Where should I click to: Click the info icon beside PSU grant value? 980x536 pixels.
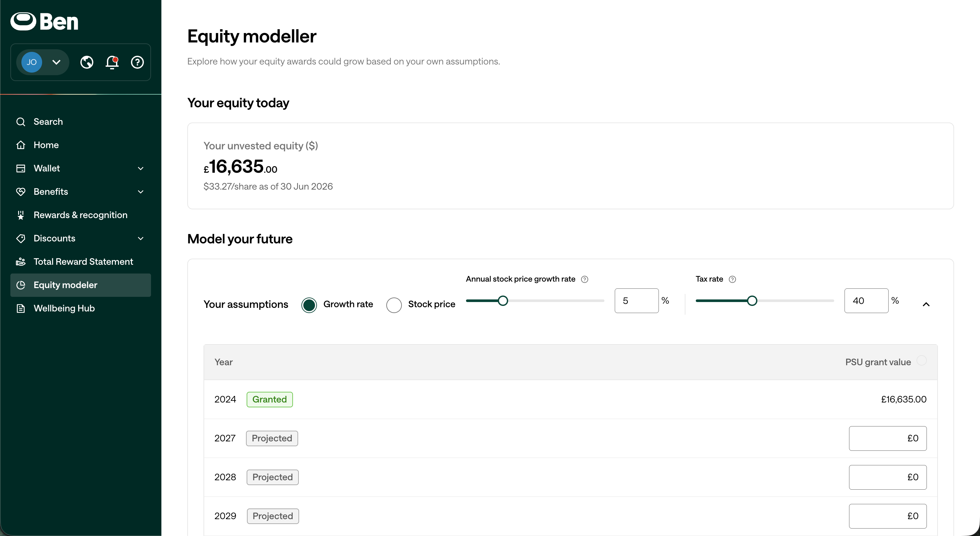tap(921, 360)
